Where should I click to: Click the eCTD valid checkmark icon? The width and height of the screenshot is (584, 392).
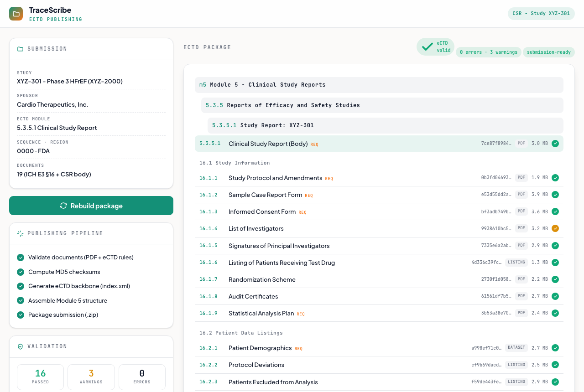(428, 46)
